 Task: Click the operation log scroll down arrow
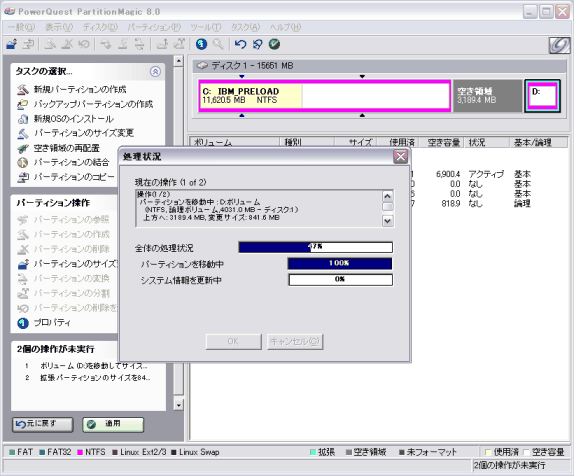pos(388,221)
